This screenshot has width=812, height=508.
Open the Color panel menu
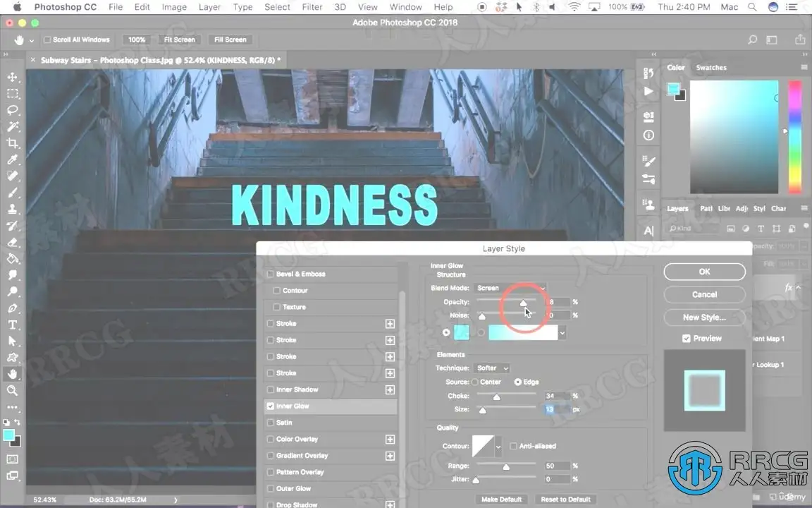pos(804,68)
